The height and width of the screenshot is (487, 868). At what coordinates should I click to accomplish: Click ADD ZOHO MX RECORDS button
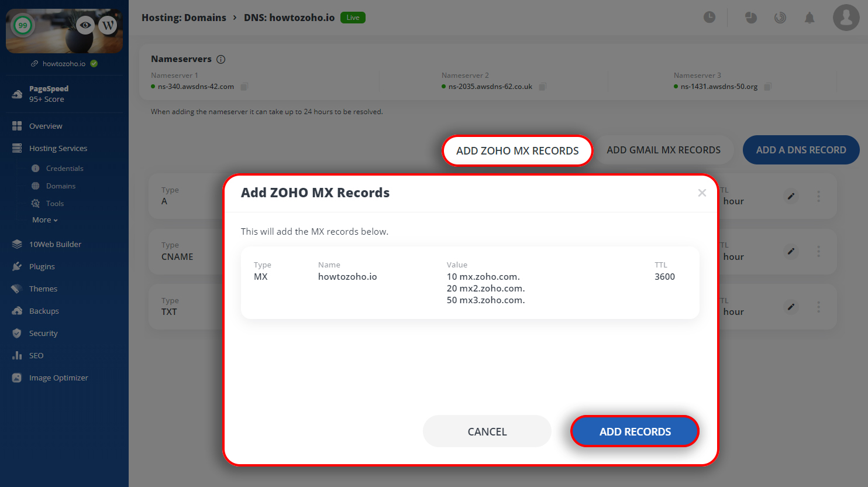517,150
